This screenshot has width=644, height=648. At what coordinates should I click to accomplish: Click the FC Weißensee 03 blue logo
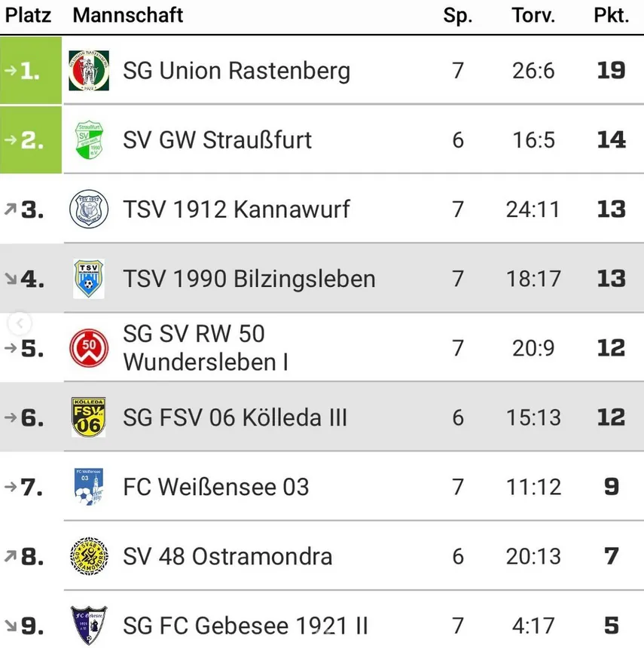pyautogui.click(x=89, y=487)
